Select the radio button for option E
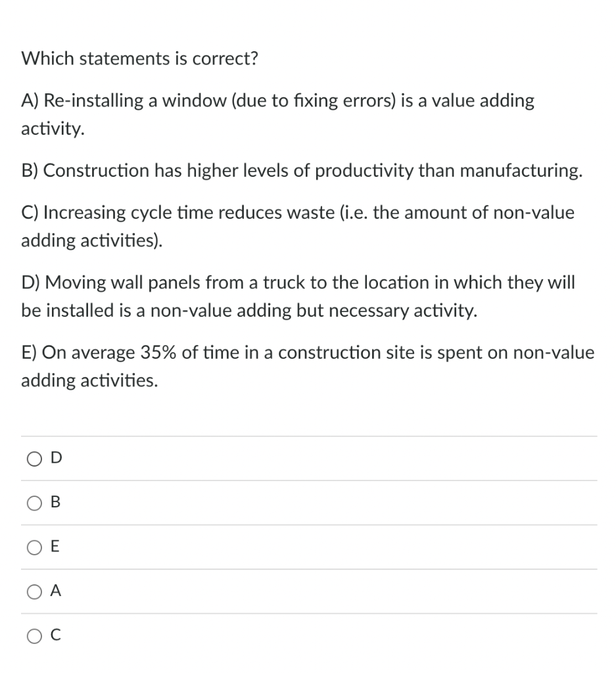The image size is (616, 673). (x=34, y=547)
